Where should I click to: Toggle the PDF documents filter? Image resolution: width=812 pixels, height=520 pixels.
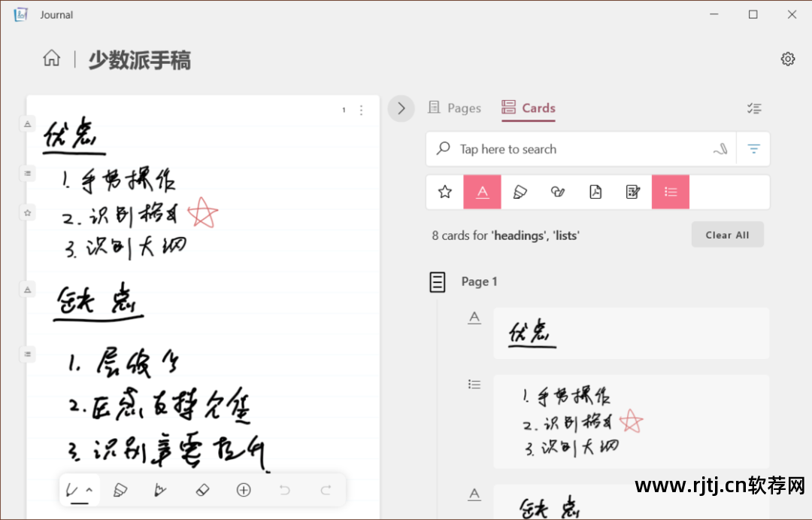tap(595, 192)
